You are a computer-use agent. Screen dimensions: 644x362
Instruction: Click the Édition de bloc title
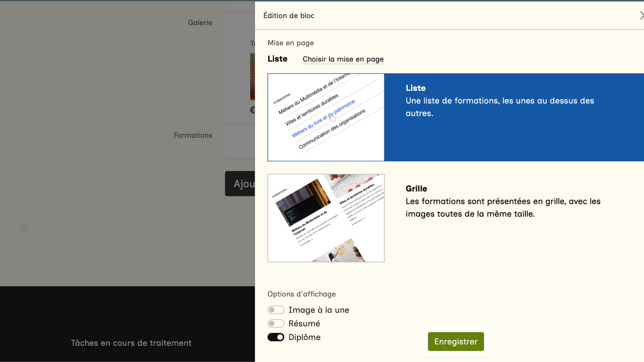289,16
